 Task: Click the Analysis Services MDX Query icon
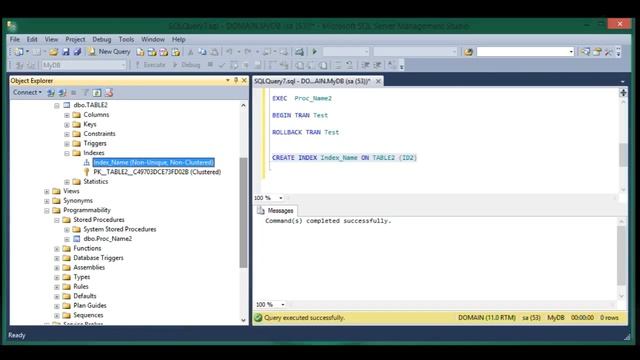pos(152,52)
